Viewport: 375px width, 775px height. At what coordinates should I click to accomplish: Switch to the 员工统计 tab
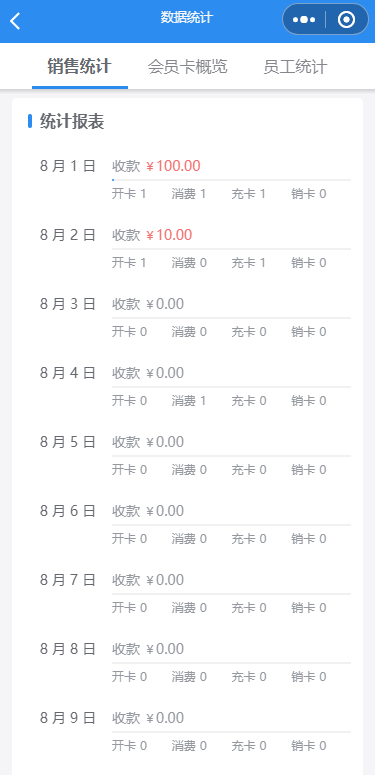(295, 67)
